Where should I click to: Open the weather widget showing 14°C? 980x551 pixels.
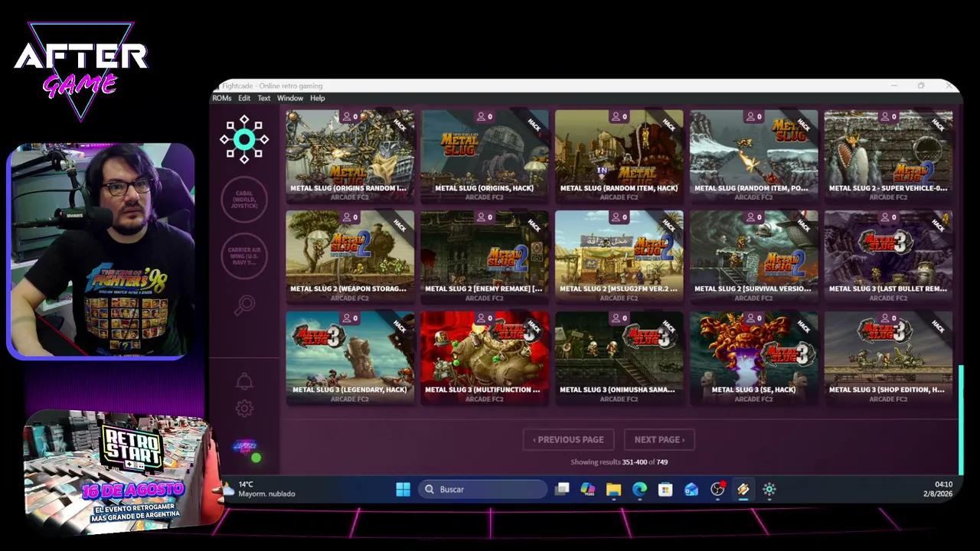(x=259, y=489)
